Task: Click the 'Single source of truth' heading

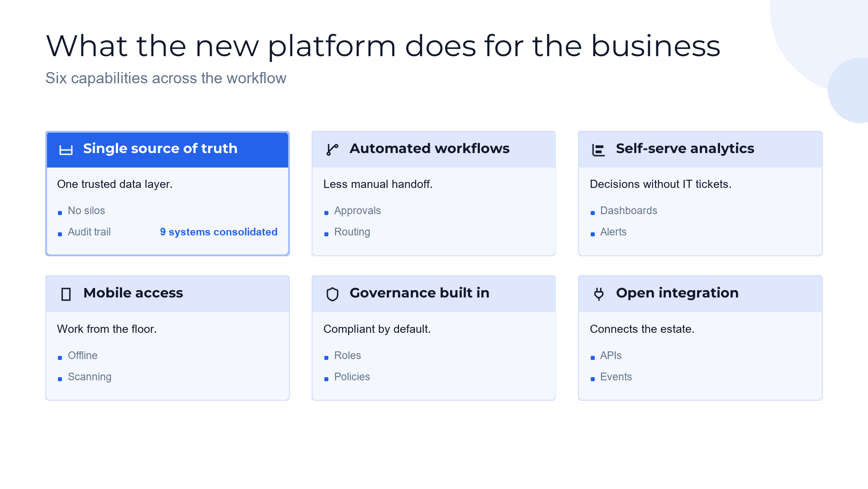Action: [160, 149]
